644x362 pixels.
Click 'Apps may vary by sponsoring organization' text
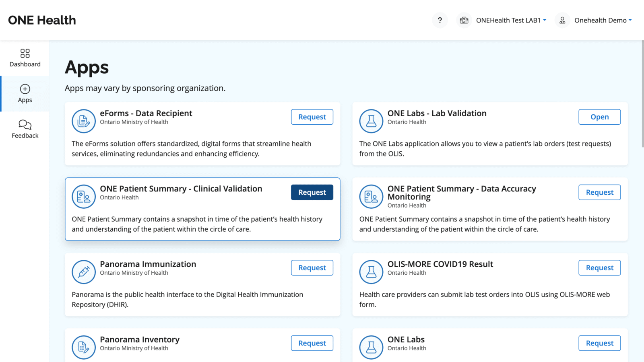click(x=145, y=88)
